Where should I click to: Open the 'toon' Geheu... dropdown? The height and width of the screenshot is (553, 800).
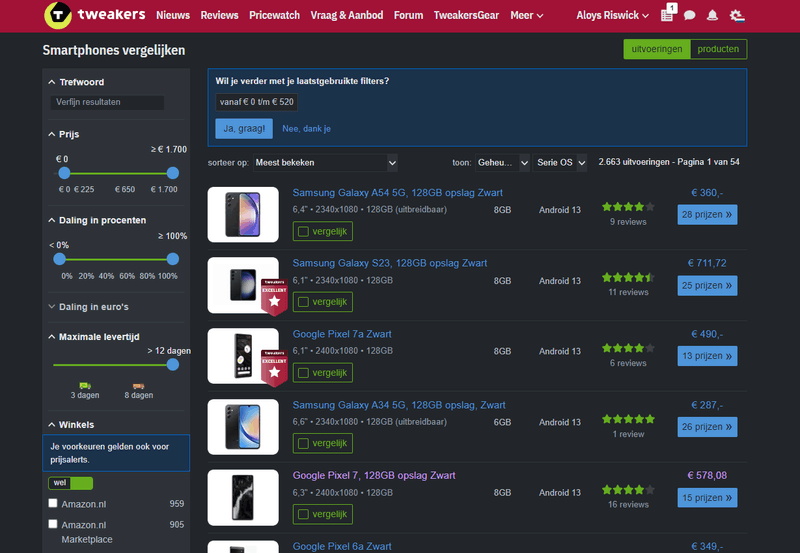[x=502, y=163]
